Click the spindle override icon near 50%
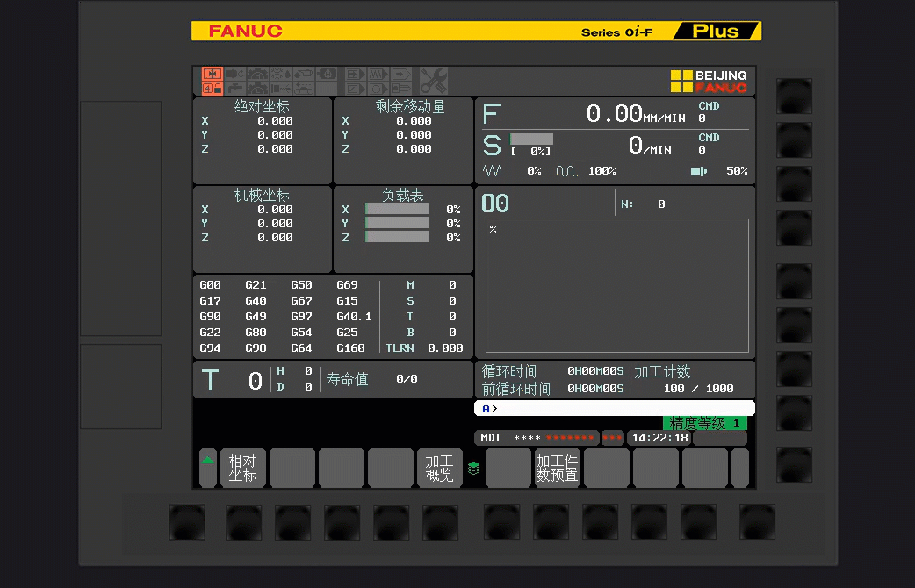This screenshot has width=915, height=588. pyautogui.click(x=698, y=171)
